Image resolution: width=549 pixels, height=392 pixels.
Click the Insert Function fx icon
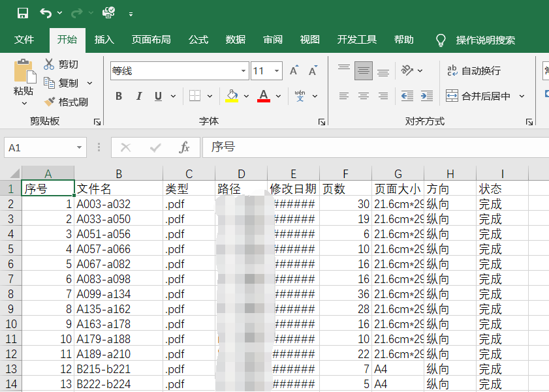pos(184,147)
